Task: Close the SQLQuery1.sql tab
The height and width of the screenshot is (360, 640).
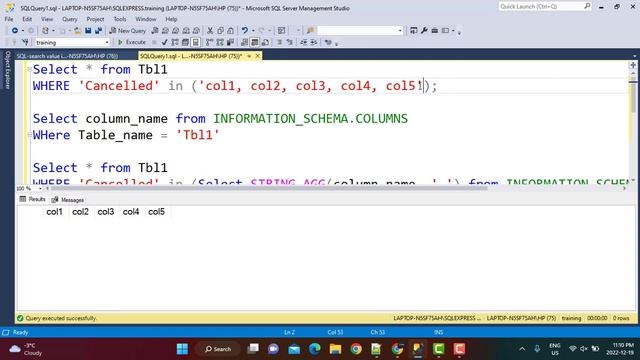Action: tap(258, 56)
